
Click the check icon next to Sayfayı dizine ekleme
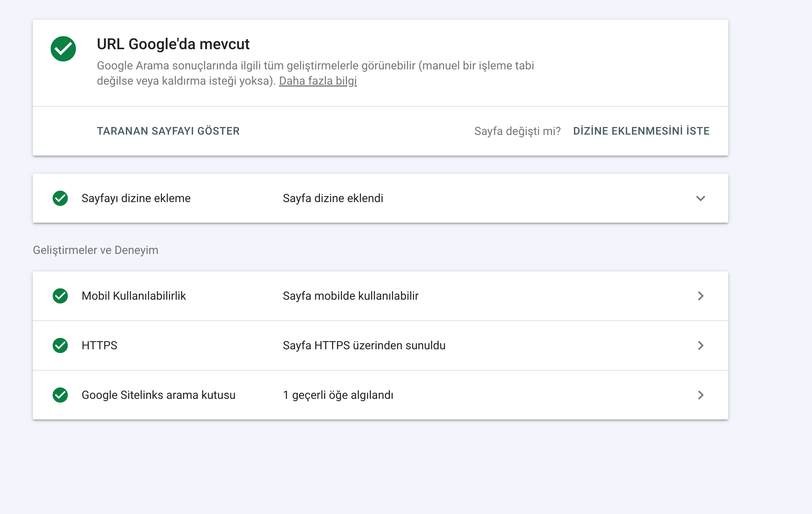(x=60, y=198)
